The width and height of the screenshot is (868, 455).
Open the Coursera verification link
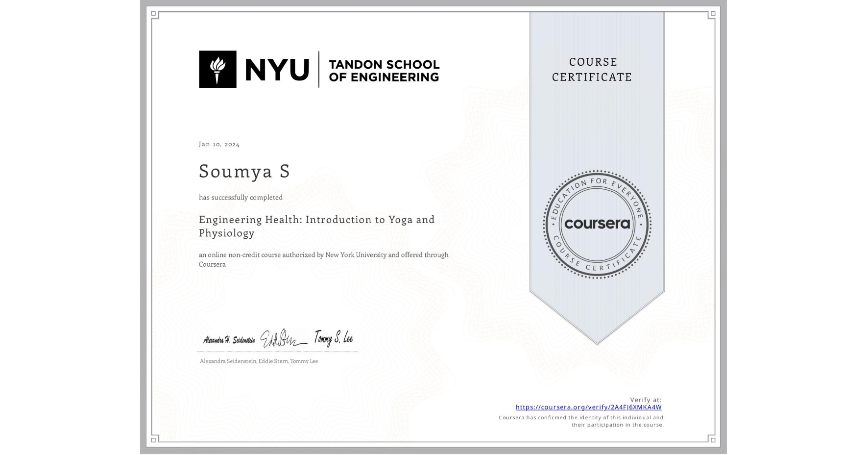tap(589, 407)
